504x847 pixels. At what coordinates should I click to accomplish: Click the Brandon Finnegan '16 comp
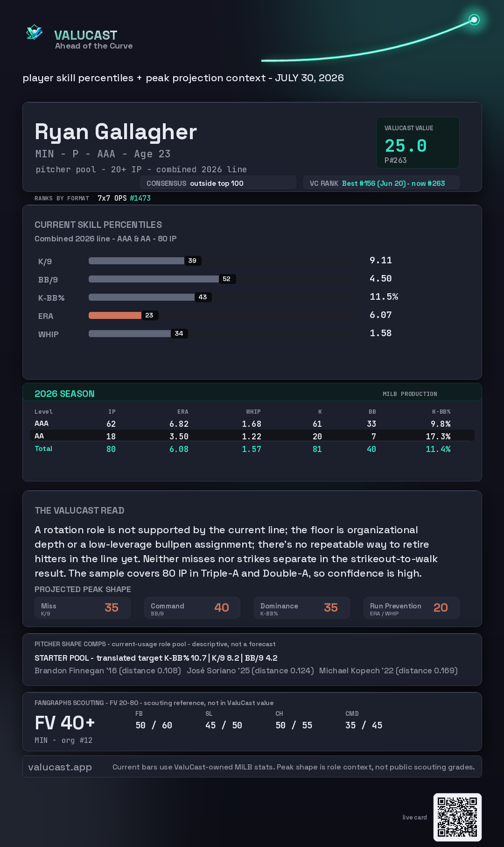pos(108,671)
